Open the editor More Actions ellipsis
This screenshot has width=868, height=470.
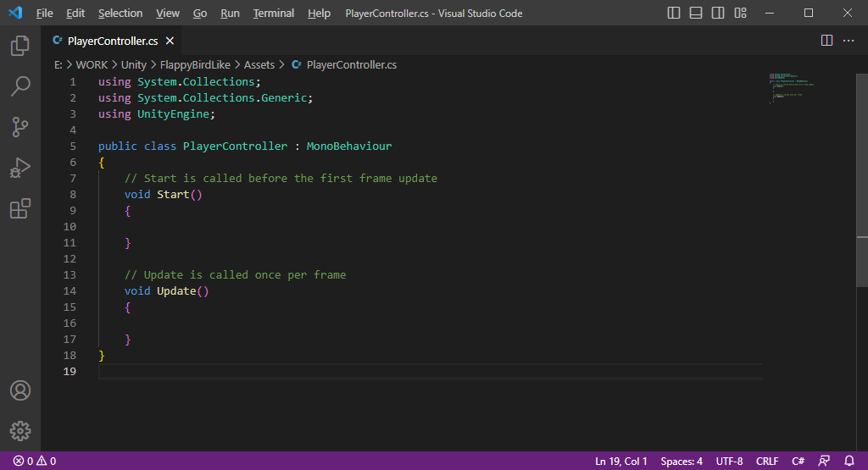848,41
